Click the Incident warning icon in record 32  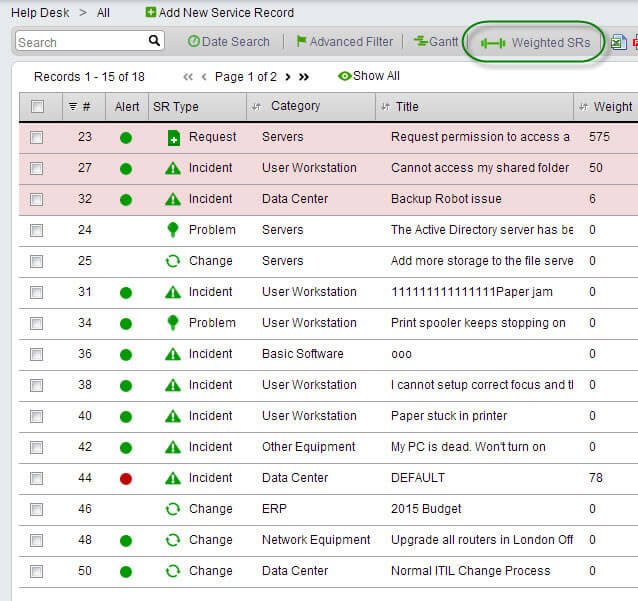pyautogui.click(x=173, y=199)
